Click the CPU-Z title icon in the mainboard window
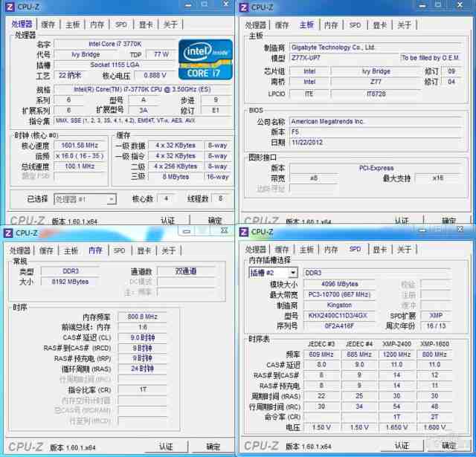This screenshot has width=476, height=457. point(243,7)
